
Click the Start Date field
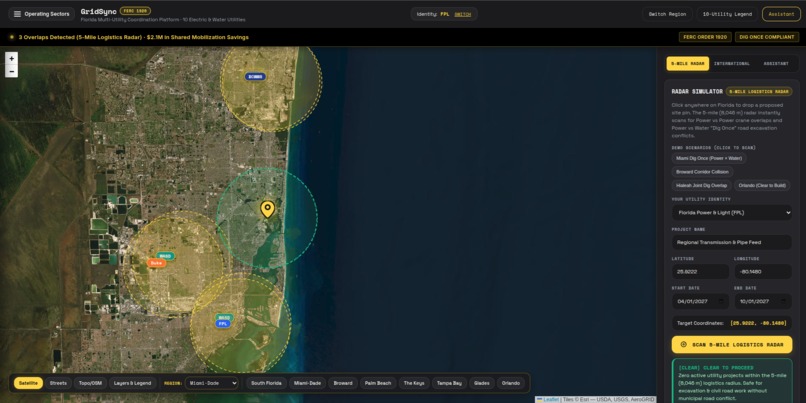pos(700,301)
